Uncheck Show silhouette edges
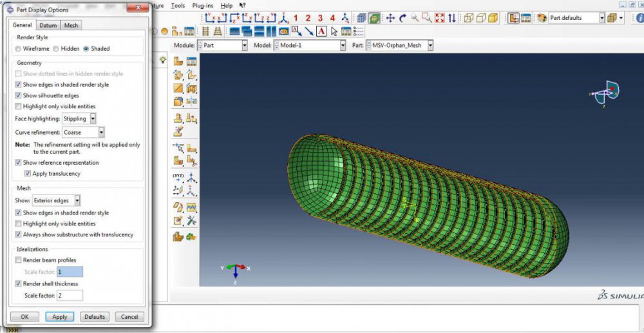 [18, 95]
